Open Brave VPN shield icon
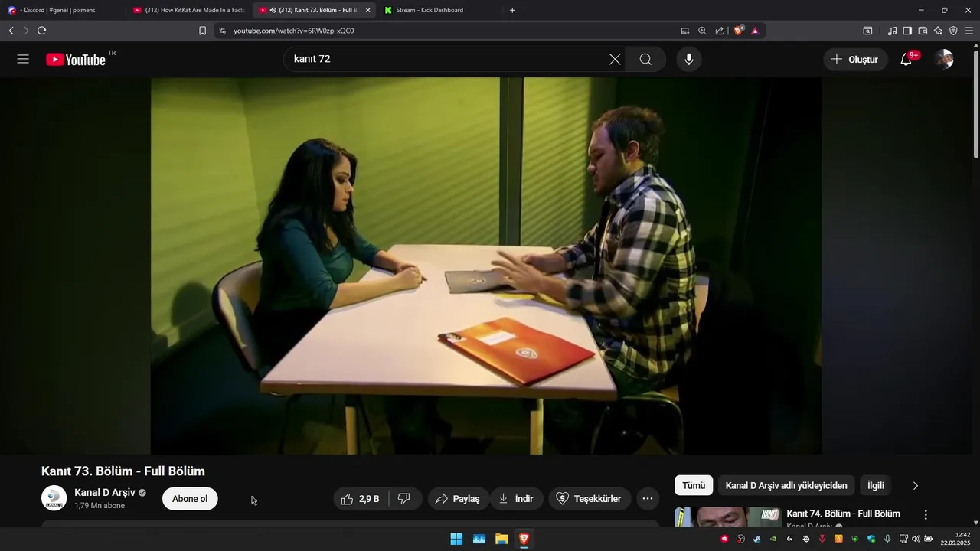The height and width of the screenshot is (551, 980). click(953, 31)
